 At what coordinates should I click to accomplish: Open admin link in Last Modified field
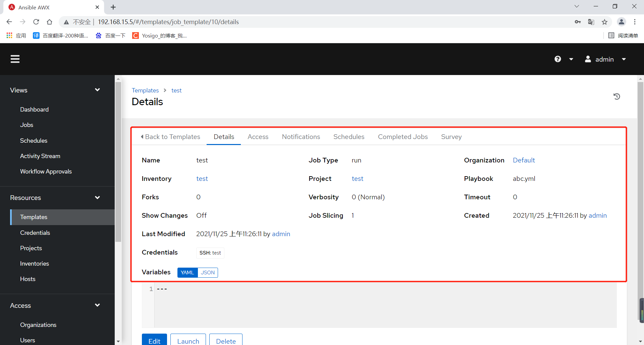pos(281,234)
